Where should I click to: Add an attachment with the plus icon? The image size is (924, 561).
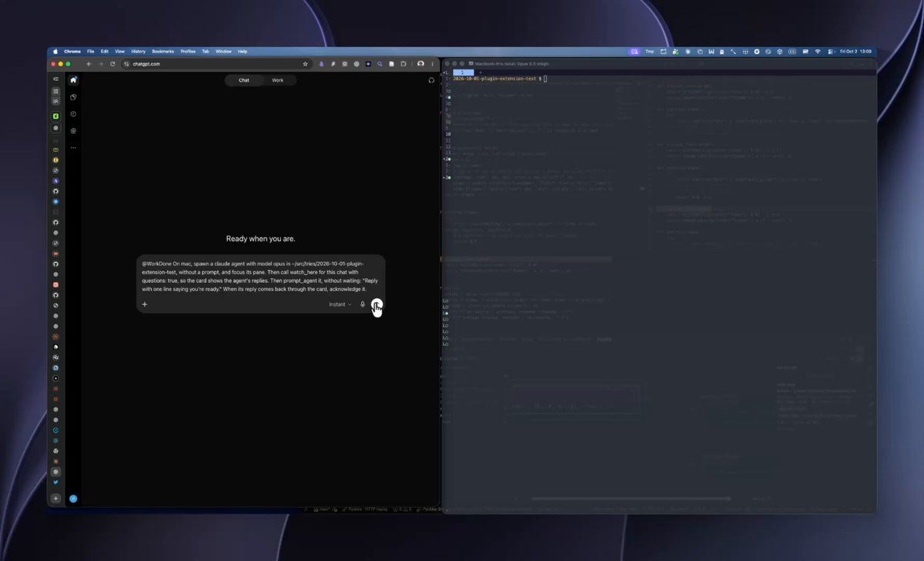point(145,304)
